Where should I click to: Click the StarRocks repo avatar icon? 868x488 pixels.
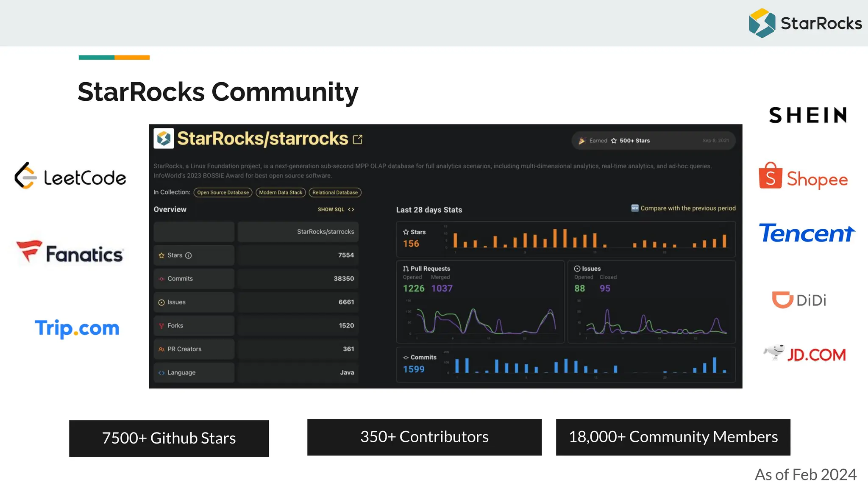[164, 139]
